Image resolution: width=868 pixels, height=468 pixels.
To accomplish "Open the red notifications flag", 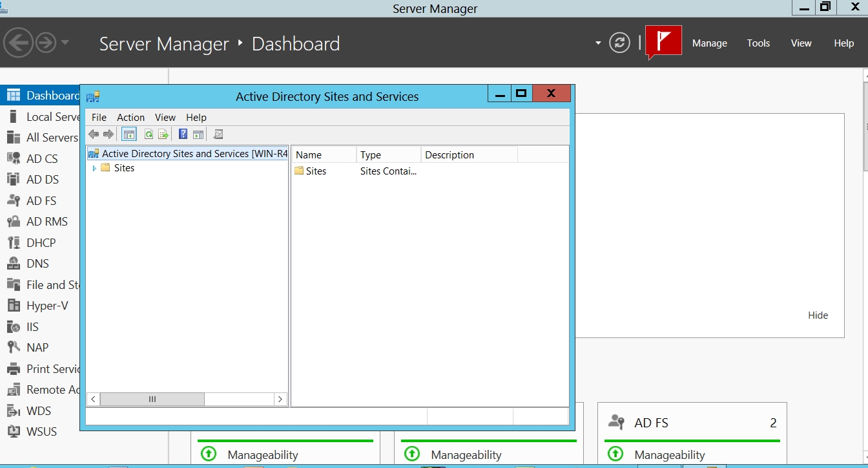I will [x=663, y=43].
